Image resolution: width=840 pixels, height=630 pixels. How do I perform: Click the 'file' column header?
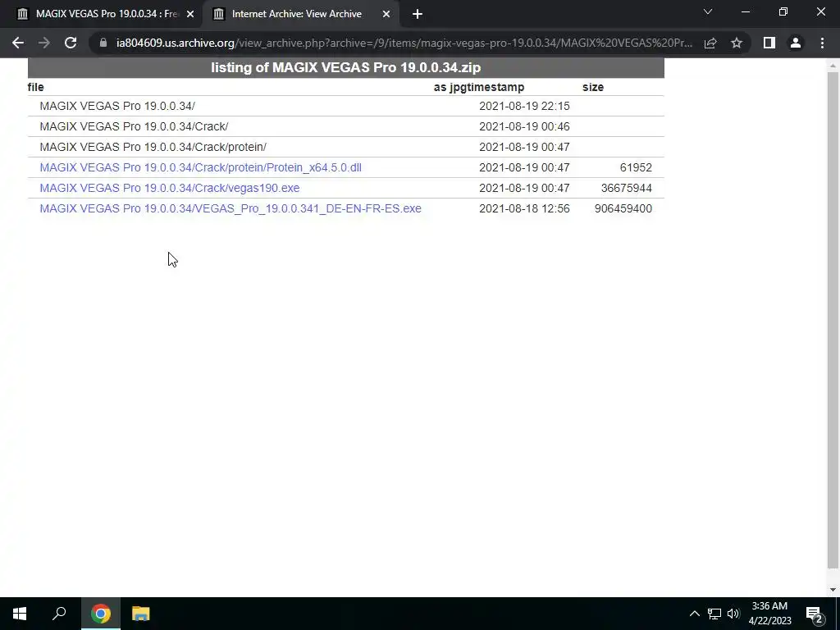point(36,87)
